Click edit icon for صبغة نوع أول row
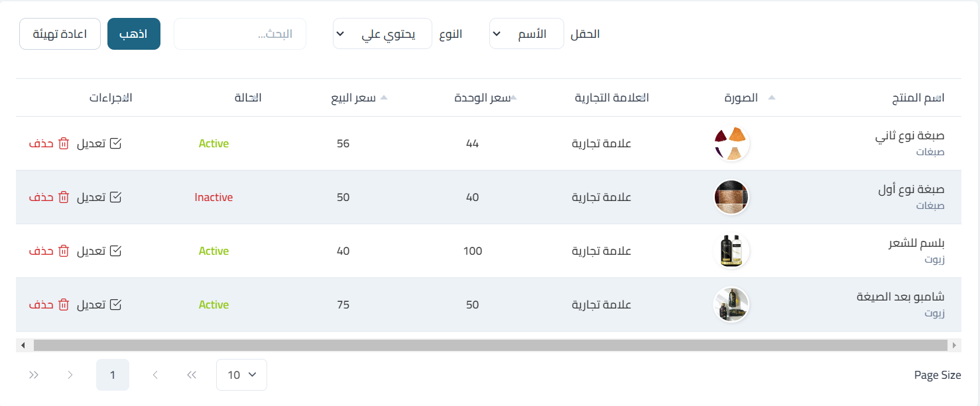The image size is (980, 406). pyautogui.click(x=115, y=197)
